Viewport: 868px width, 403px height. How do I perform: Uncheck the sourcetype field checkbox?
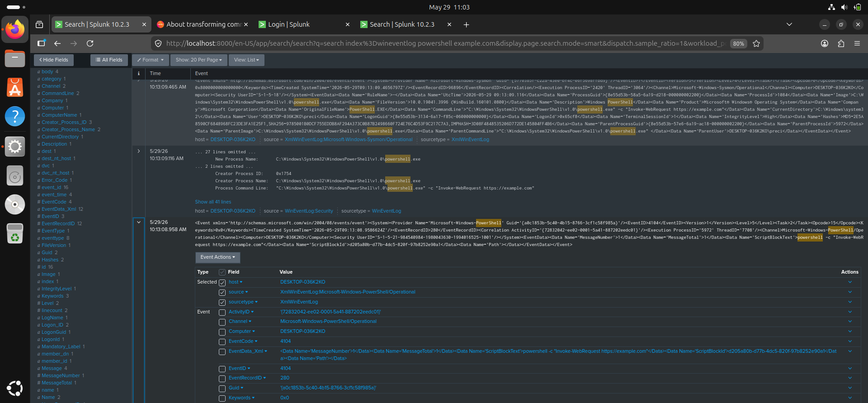coord(222,303)
